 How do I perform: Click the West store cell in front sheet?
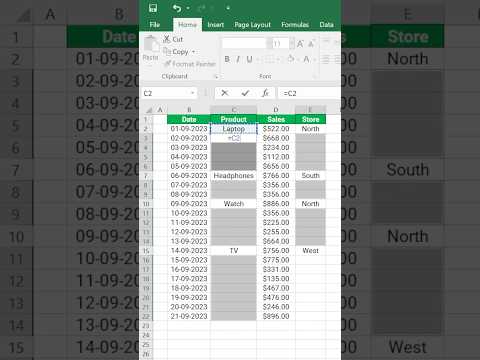pyautogui.click(x=311, y=250)
